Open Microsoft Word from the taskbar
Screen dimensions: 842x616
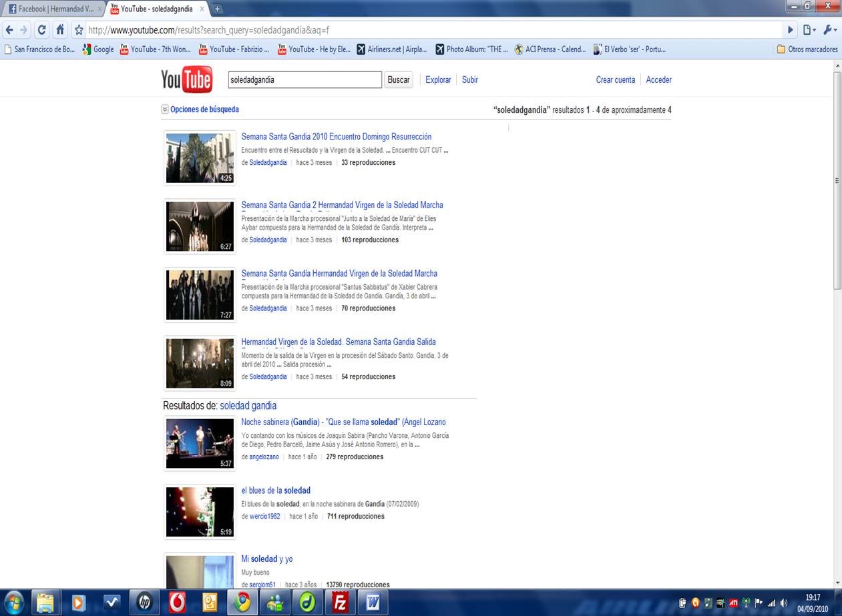pyautogui.click(x=373, y=602)
